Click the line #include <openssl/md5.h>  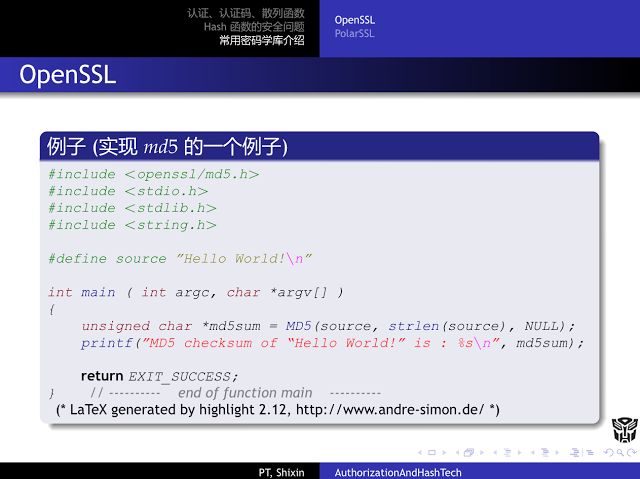pyautogui.click(x=153, y=175)
